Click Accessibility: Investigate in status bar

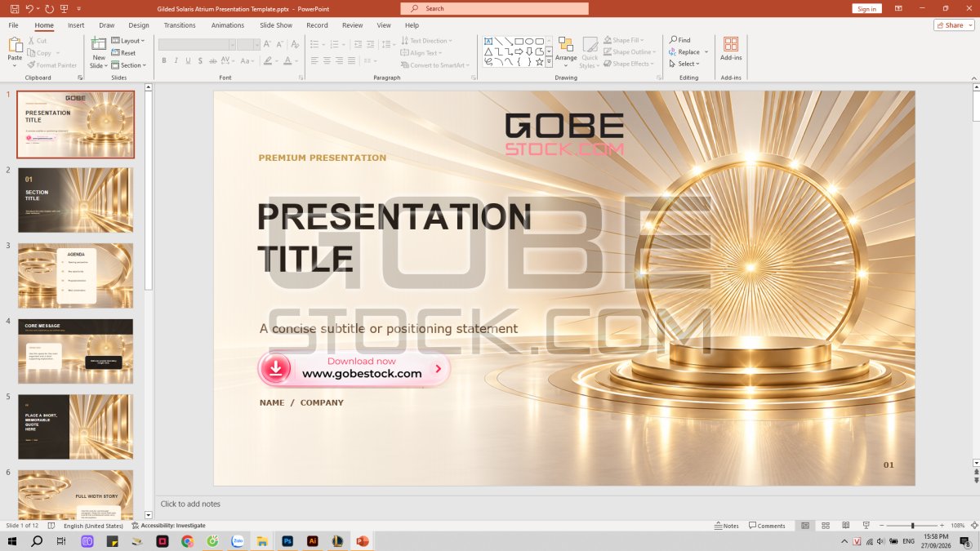click(x=167, y=526)
